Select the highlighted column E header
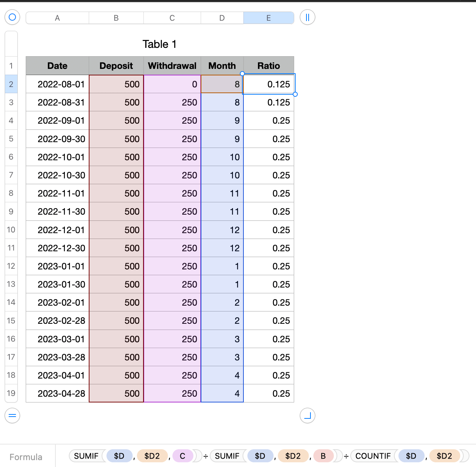Viewport: 476px width, 467px height. tap(269, 18)
